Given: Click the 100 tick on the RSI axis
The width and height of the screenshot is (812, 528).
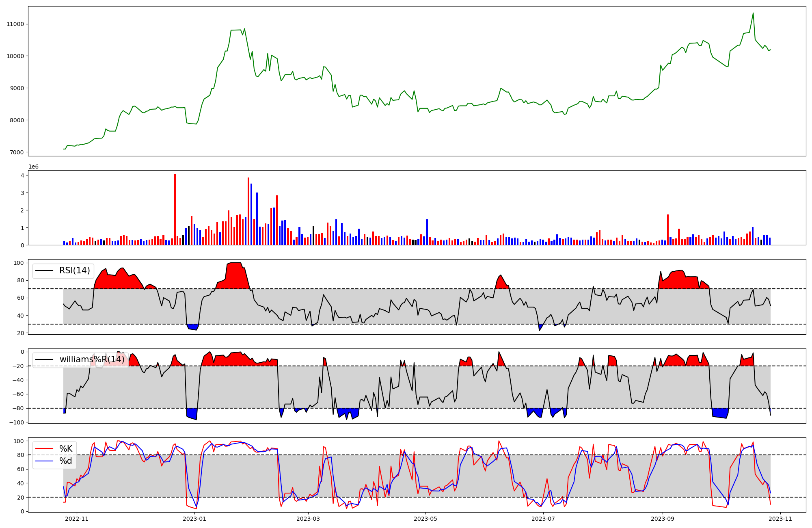Looking at the screenshot, I should pyautogui.click(x=19, y=263).
